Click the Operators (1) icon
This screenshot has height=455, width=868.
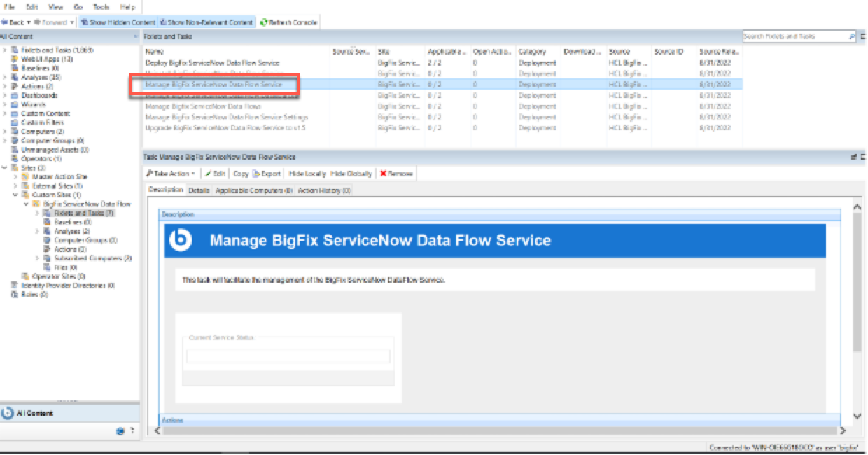pyautogui.click(x=15, y=159)
